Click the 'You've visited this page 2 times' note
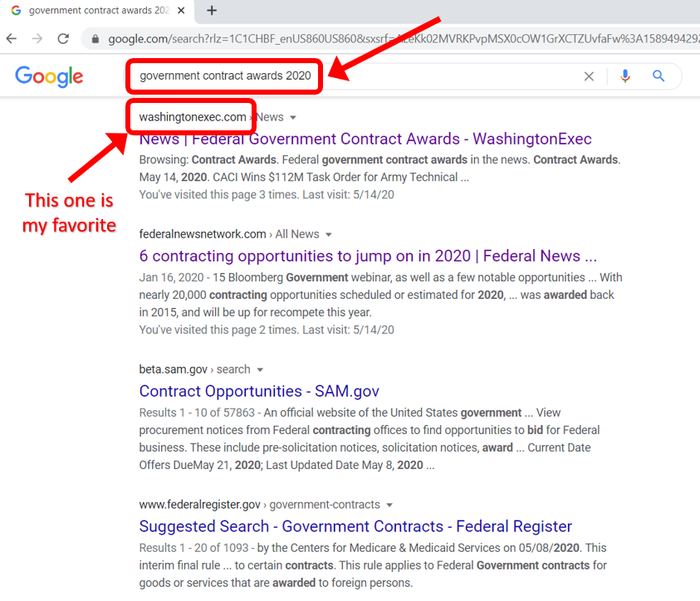The height and width of the screenshot is (601, 700). (x=267, y=330)
